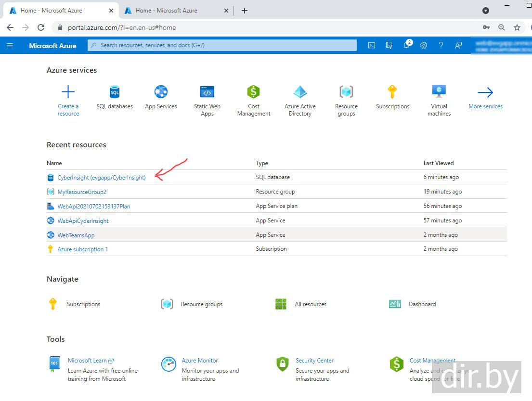The image size is (532, 401).
Task: Click the feedback icon in header
Action: [458, 45]
